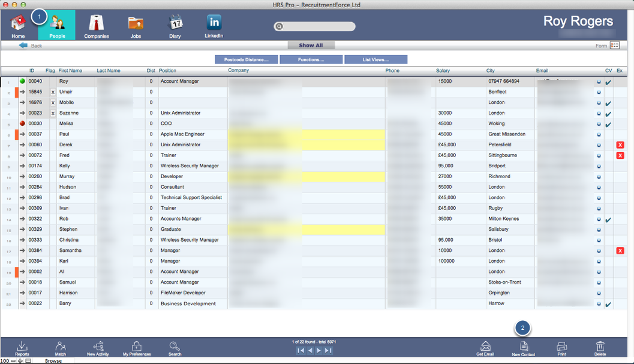Switch view with the Form icon
634x364 pixels.
(x=615, y=46)
